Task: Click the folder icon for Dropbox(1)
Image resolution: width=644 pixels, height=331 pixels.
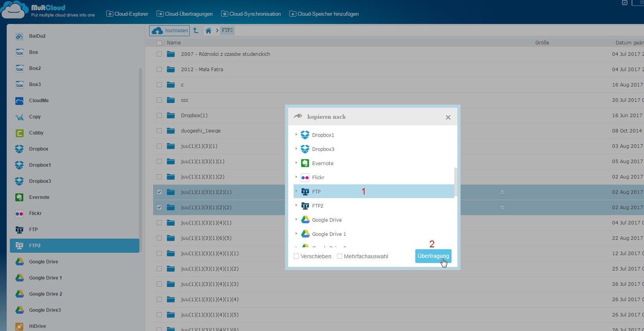Action: point(170,116)
